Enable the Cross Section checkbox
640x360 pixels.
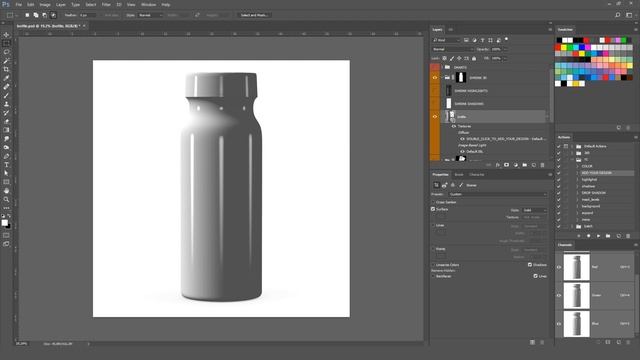tap(433, 202)
